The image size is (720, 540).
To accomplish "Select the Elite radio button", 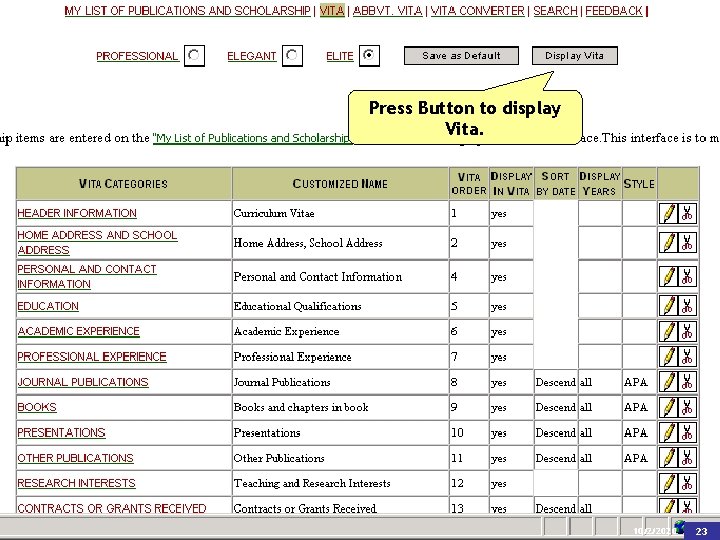I will pyautogui.click(x=369, y=56).
